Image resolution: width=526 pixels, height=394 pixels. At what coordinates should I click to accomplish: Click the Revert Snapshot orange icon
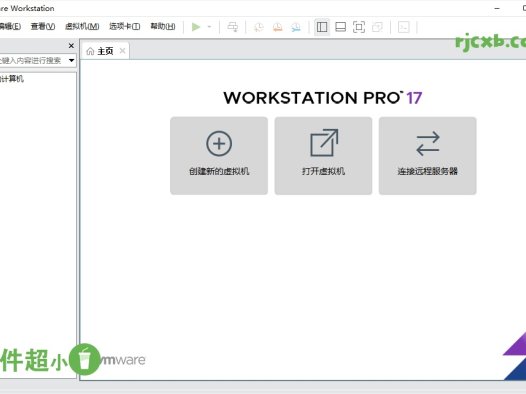pos(277,27)
